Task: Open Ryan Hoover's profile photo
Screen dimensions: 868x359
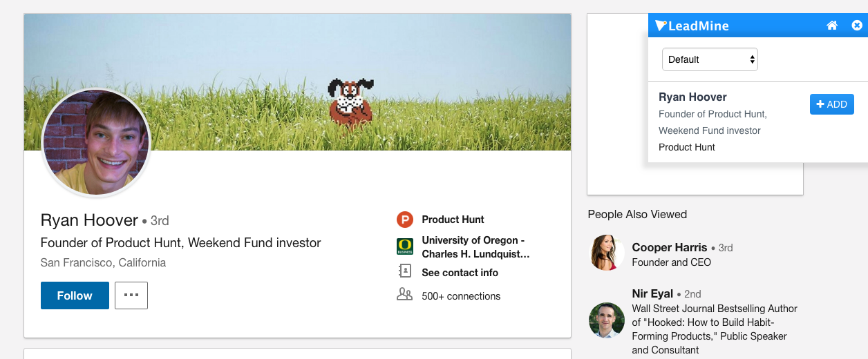Action: tap(96, 144)
